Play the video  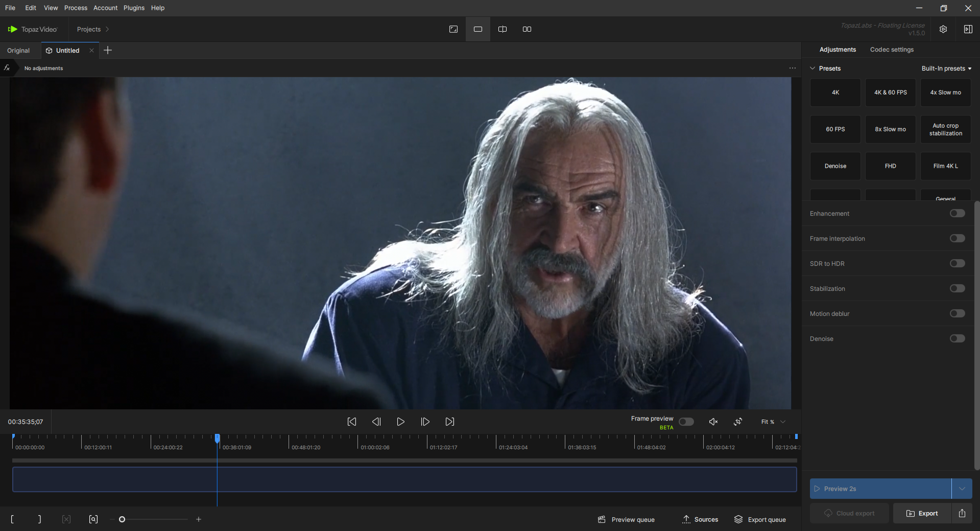tap(401, 422)
